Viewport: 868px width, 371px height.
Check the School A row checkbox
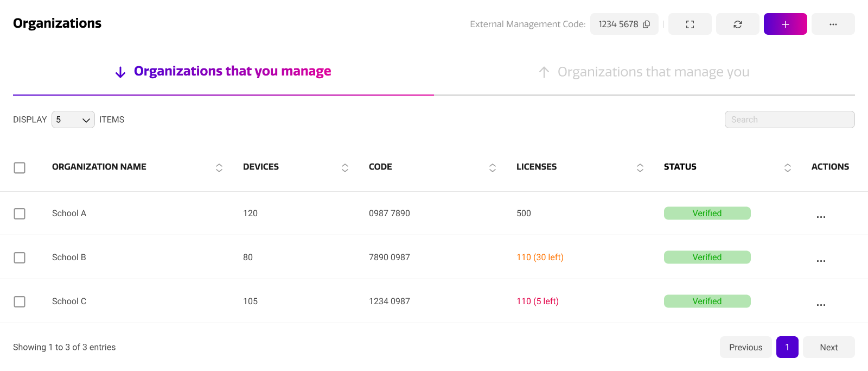pyautogui.click(x=20, y=213)
